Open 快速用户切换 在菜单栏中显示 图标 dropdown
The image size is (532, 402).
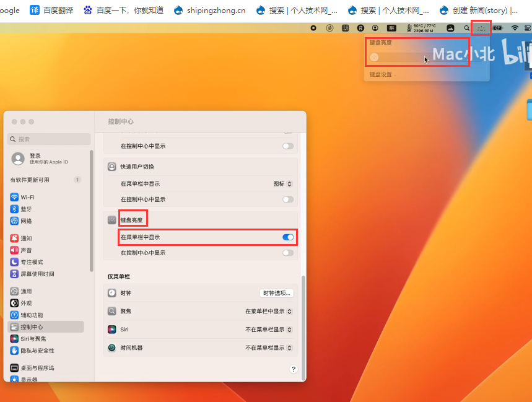point(282,184)
